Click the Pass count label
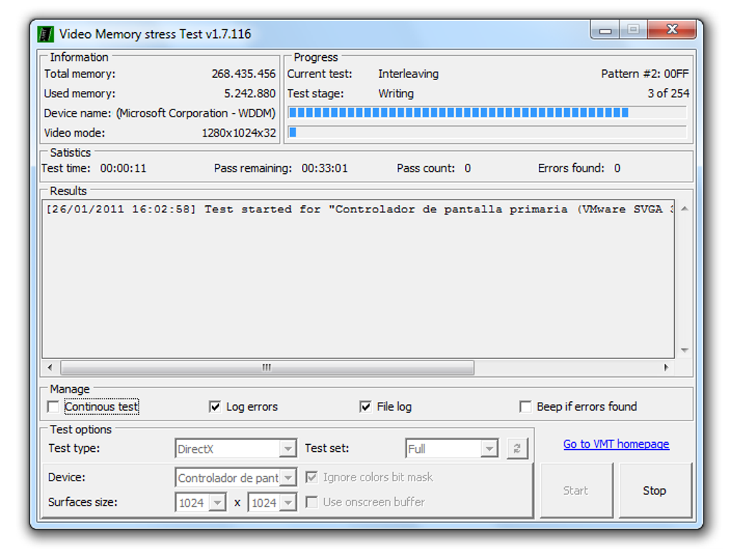The width and height of the screenshot is (730, 560). [x=426, y=168]
